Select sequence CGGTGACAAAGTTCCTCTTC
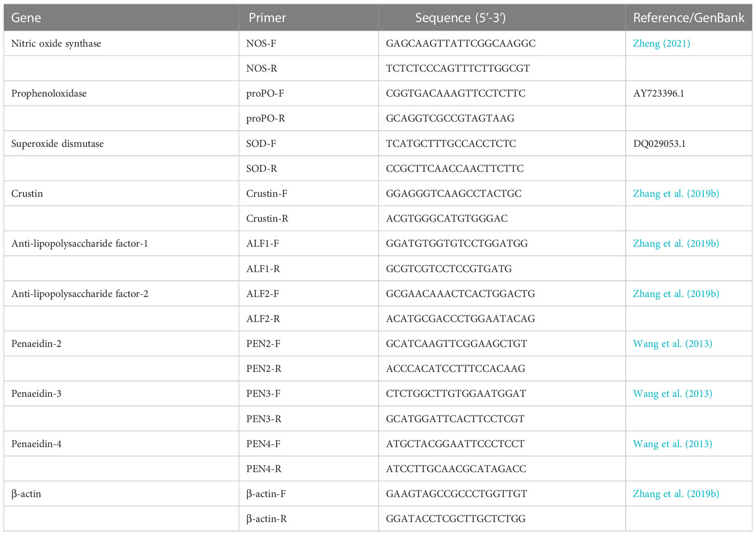This screenshot has width=756, height=535. [456, 94]
